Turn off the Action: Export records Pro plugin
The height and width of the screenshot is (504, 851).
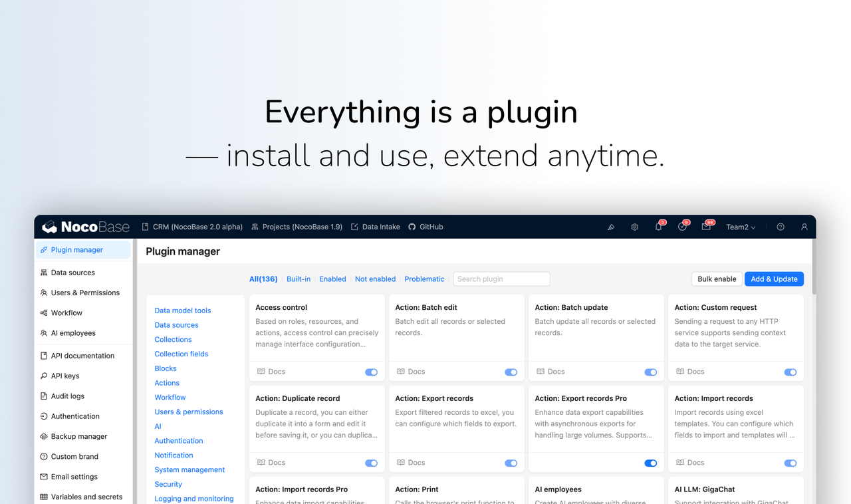pos(650,463)
